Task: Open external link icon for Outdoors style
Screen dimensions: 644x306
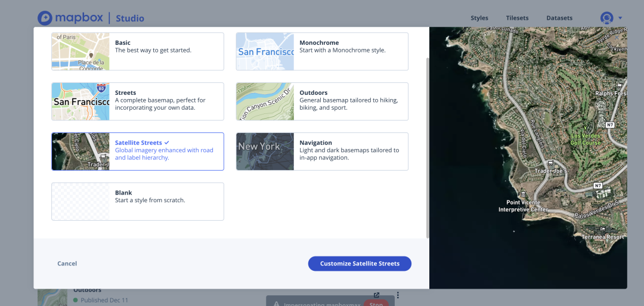Action: point(377,295)
